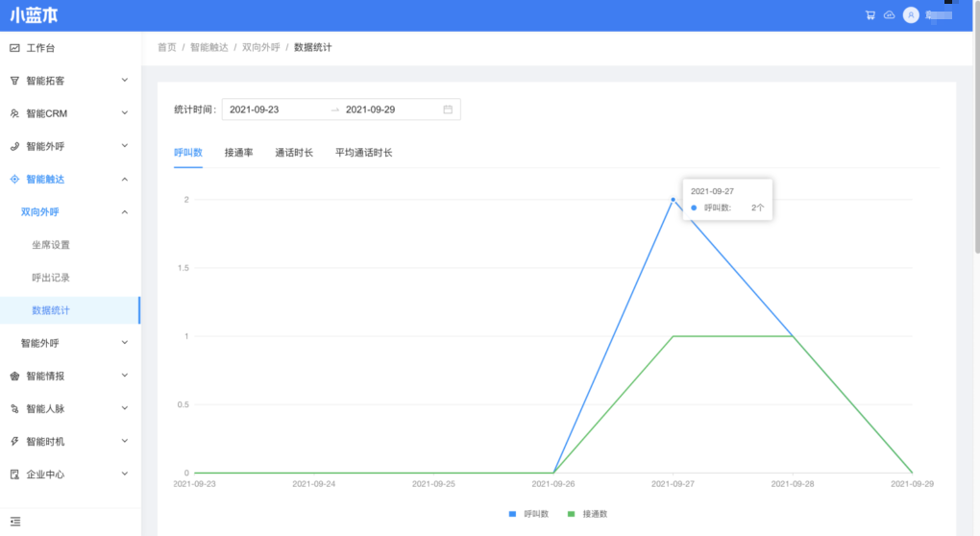Screen dimensions: 980x536
Task: Click the start date field 2021-09-23
Action: tap(255, 110)
